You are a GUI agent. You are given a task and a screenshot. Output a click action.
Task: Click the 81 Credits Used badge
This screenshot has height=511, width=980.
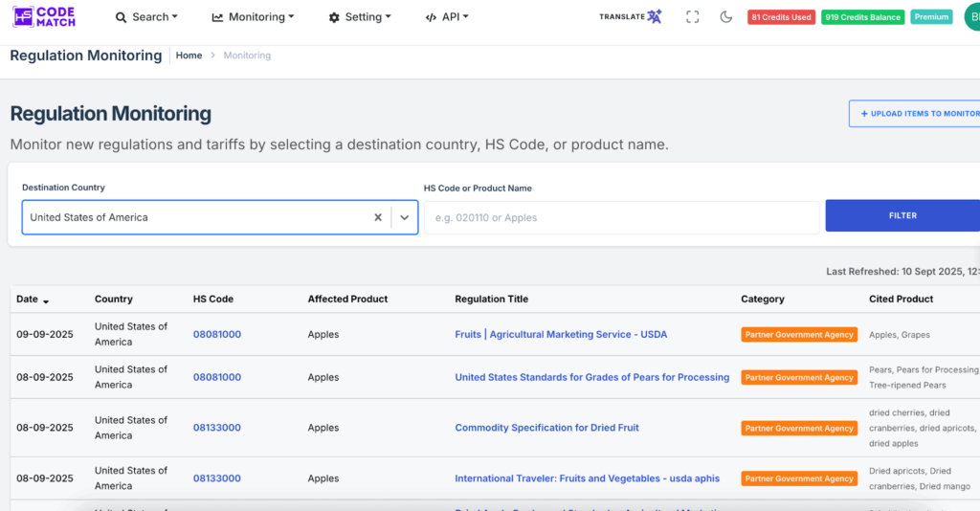(781, 17)
